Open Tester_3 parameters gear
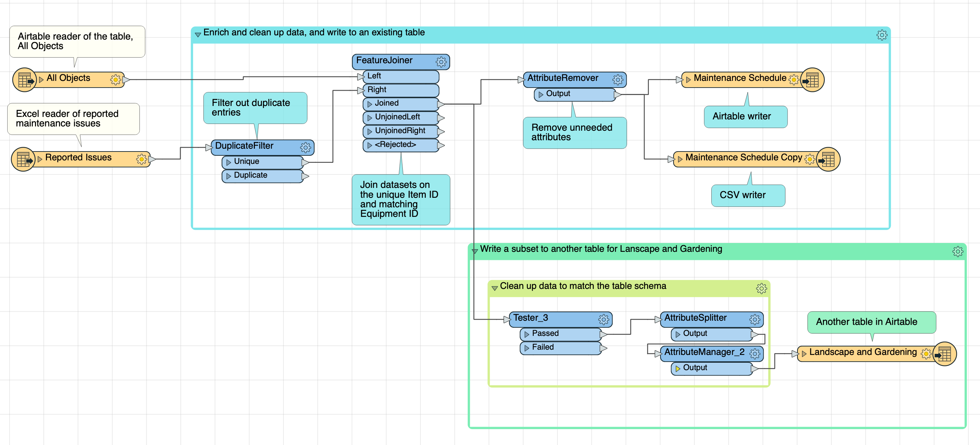The height and width of the screenshot is (445, 980). (604, 319)
